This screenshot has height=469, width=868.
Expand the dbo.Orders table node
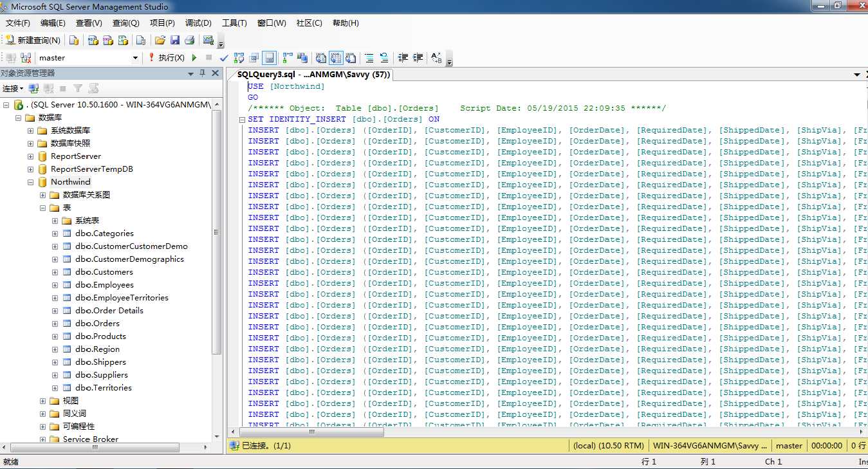coord(55,324)
